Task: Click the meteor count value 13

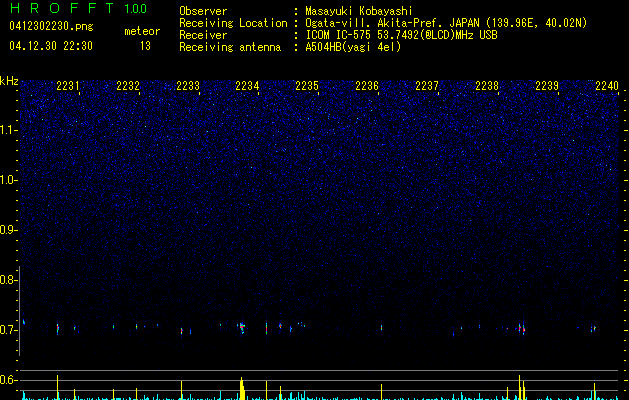Action: [145, 46]
